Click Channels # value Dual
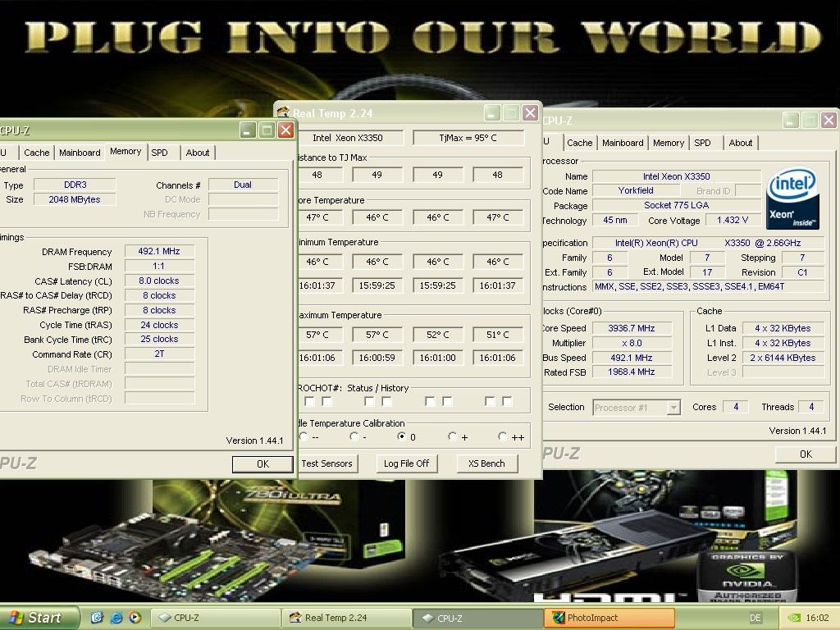The height and width of the screenshot is (630, 840). (243, 185)
